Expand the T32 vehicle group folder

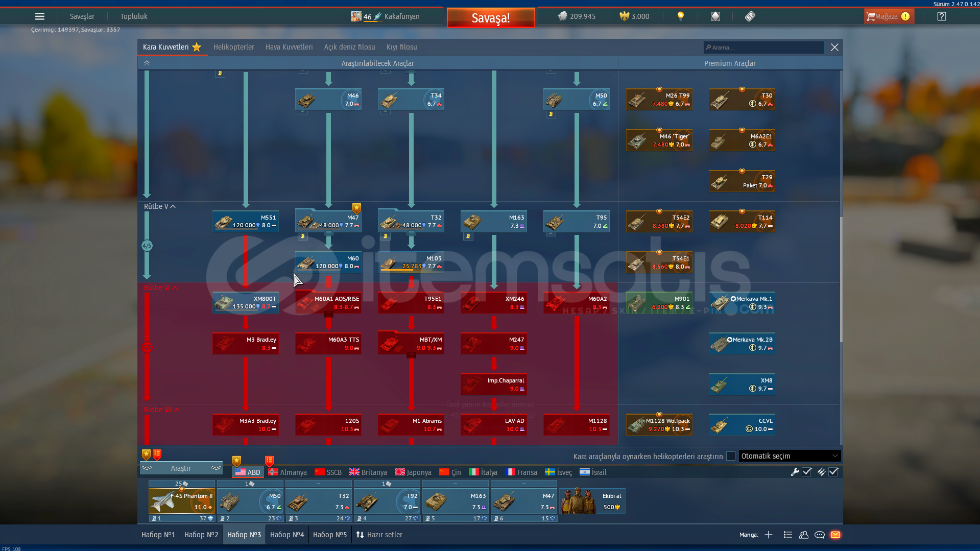tap(411, 222)
